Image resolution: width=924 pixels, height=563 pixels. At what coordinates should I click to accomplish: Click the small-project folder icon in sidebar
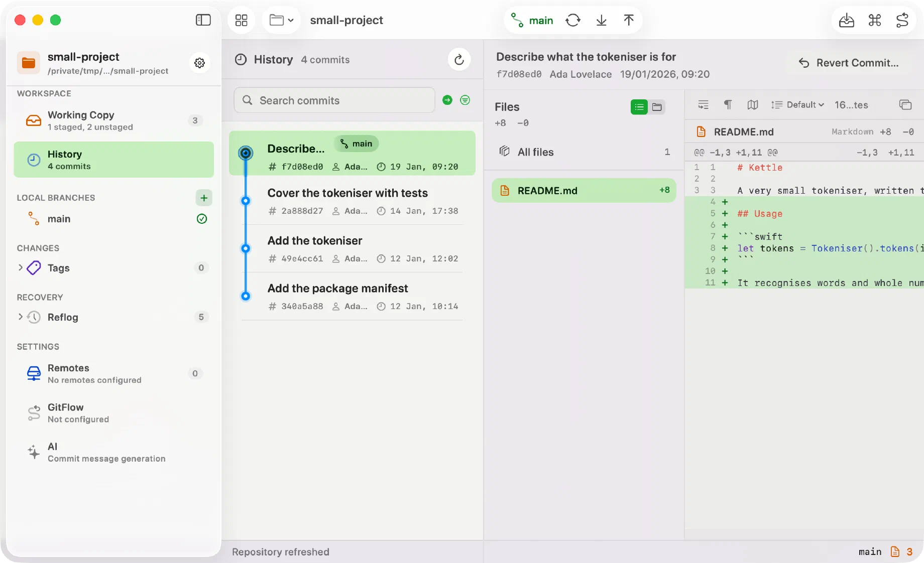click(29, 63)
